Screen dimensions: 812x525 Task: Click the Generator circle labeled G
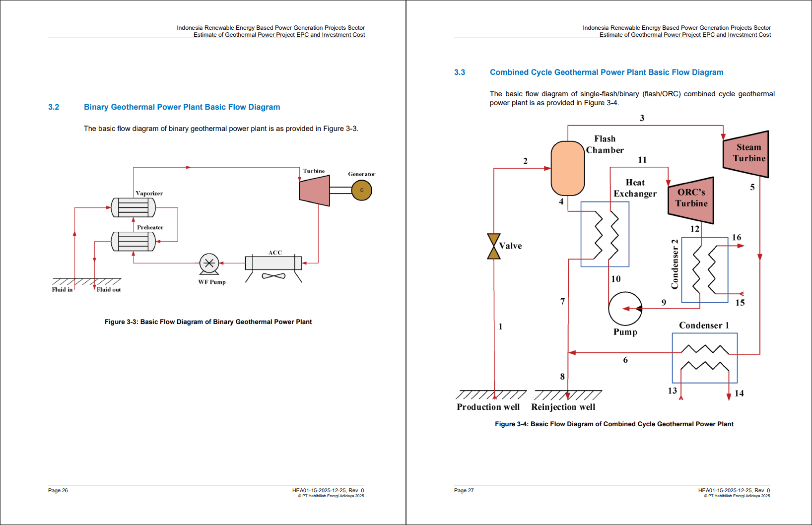click(x=362, y=190)
